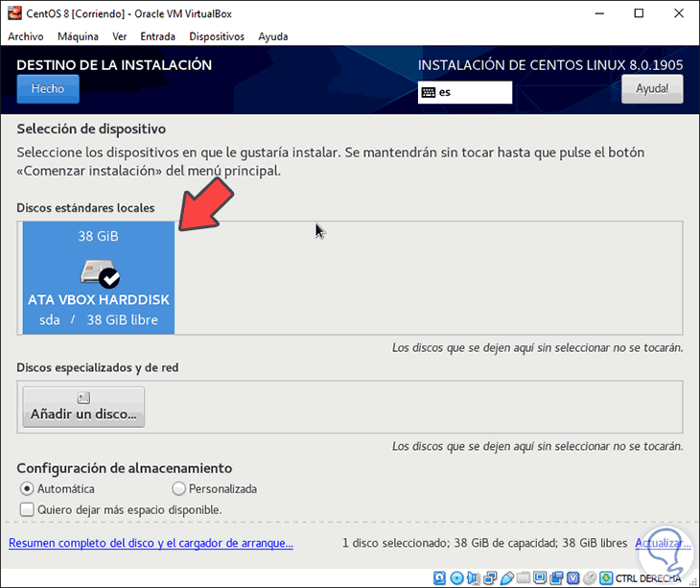The width and height of the screenshot is (700, 588).
Task: Click the Ayuda! help button
Action: pyautogui.click(x=652, y=89)
